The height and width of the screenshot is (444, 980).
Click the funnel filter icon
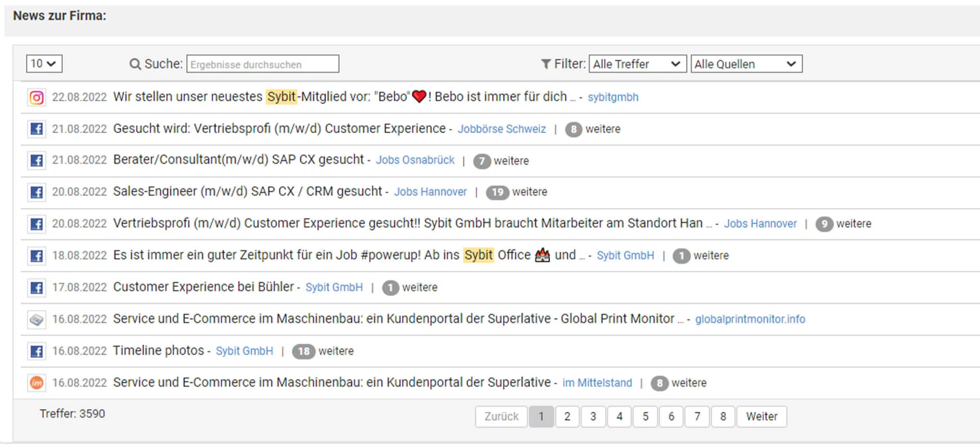click(x=546, y=64)
